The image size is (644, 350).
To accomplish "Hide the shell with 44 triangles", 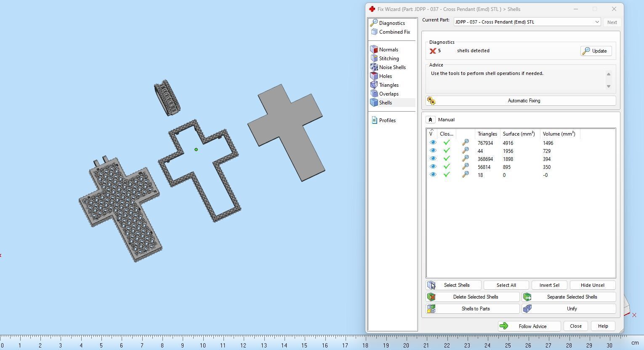I will [433, 151].
